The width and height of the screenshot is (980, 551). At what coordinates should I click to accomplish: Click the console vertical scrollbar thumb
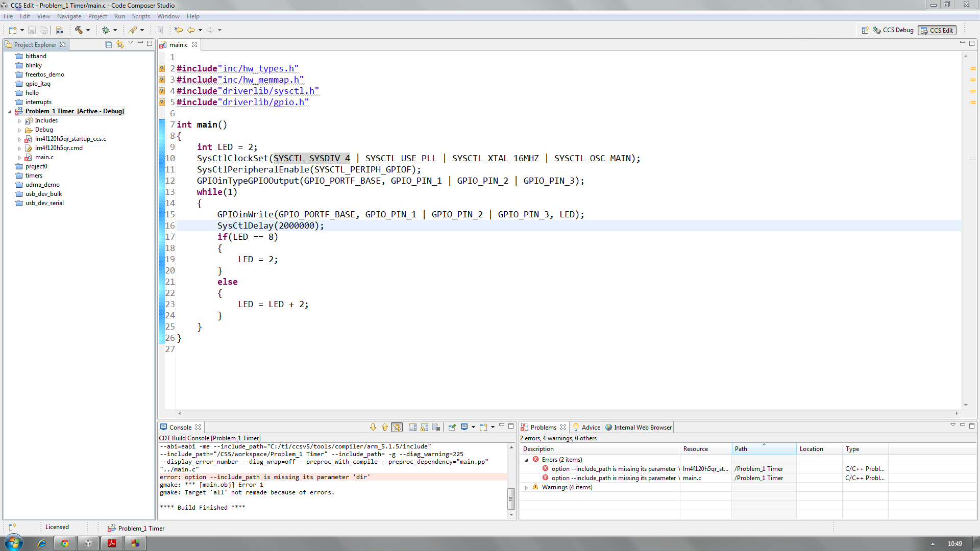[x=511, y=499]
